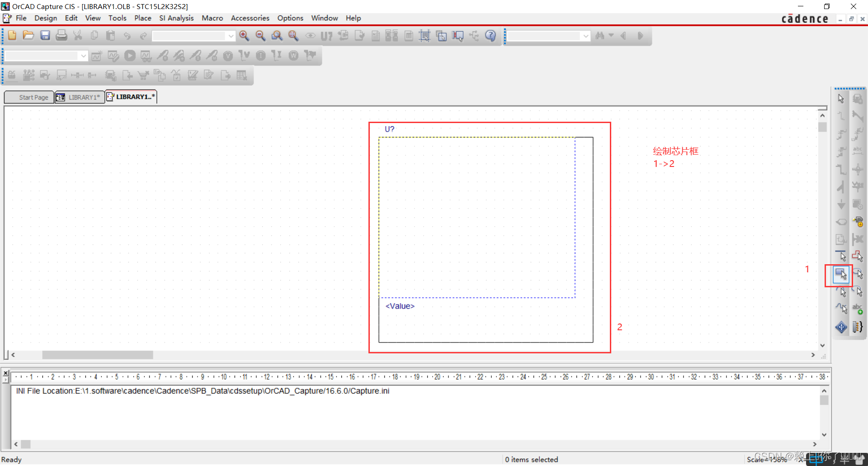Open the Find options arrow next to binoculars

[x=611, y=36]
